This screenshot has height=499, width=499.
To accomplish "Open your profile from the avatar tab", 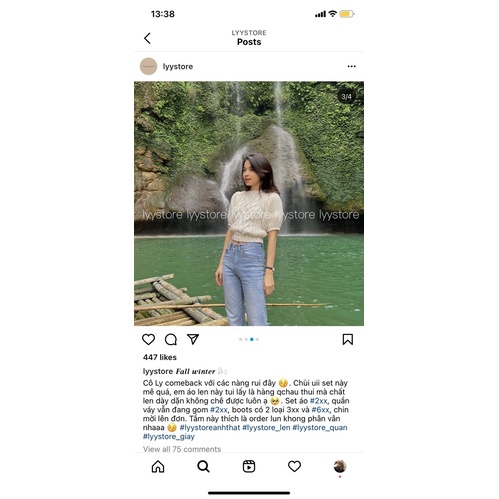I will point(340,466).
